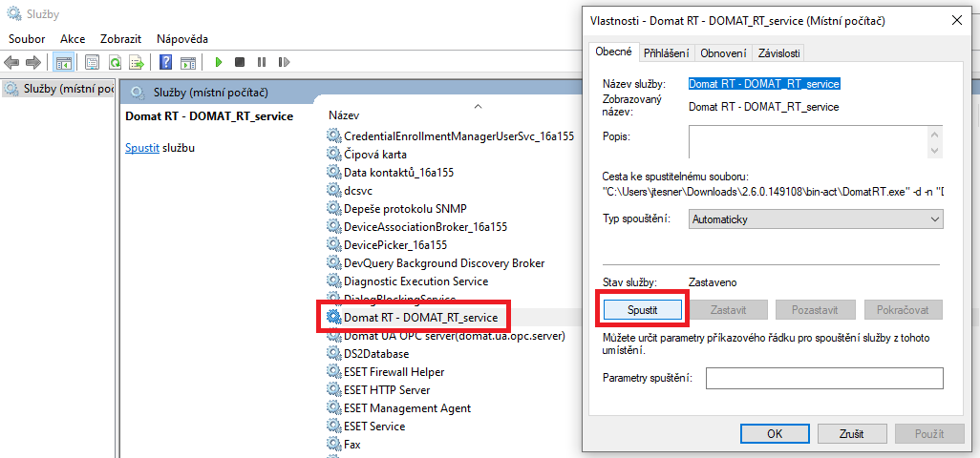This screenshot has height=458, width=980.
Task: Cancel the dialog with Zrušit
Action: coord(853,433)
